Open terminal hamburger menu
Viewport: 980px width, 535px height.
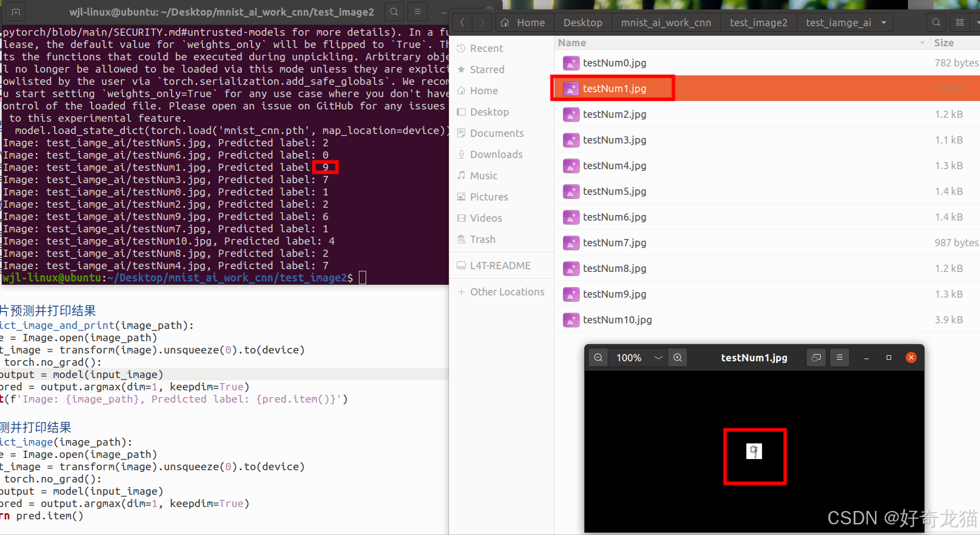tap(417, 11)
